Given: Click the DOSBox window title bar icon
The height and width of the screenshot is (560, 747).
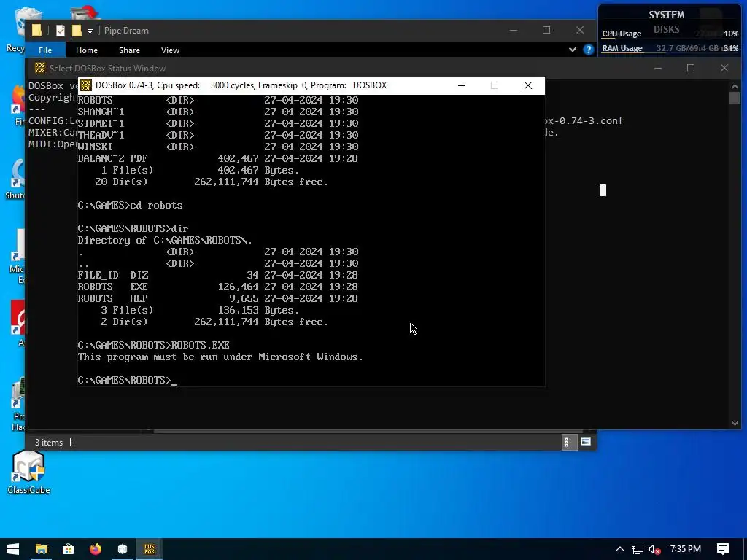Looking at the screenshot, I should (x=86, y=85).
